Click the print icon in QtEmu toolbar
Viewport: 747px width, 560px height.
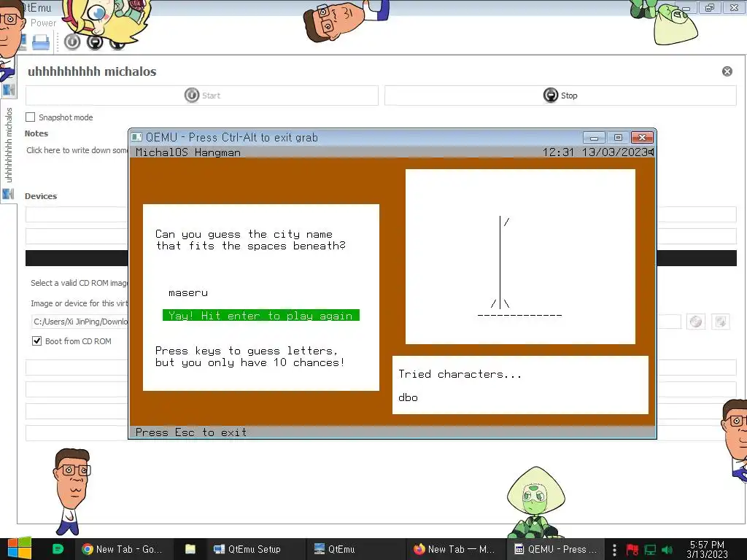(x=41, y=42)
